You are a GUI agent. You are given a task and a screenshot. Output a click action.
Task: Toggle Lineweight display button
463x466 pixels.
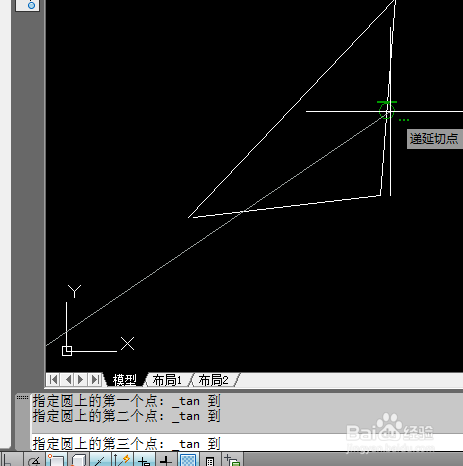[166, 460]
